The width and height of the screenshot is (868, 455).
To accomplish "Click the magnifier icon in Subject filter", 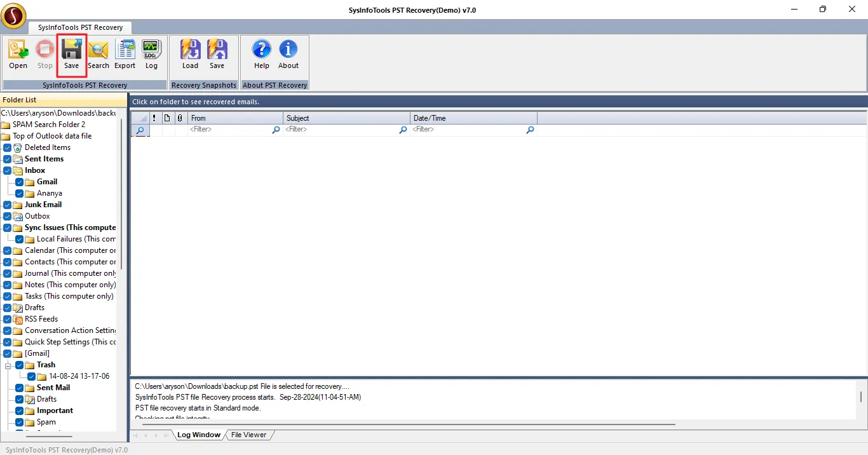I will pos(403,130).
